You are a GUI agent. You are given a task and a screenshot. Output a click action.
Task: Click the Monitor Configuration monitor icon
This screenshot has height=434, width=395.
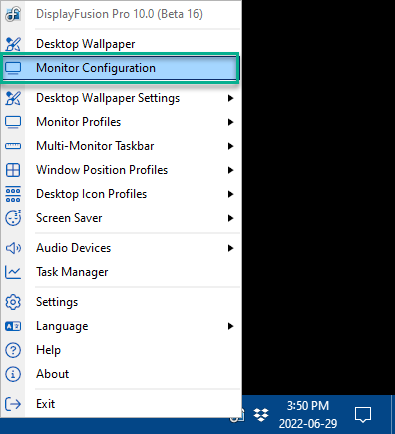point(13,68)
